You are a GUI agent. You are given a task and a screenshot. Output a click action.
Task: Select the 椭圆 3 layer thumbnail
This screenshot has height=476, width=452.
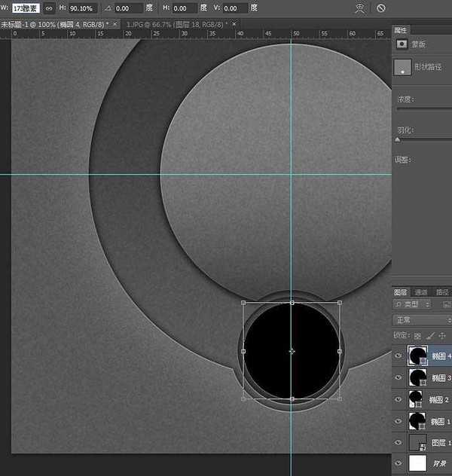coord(416,377)
